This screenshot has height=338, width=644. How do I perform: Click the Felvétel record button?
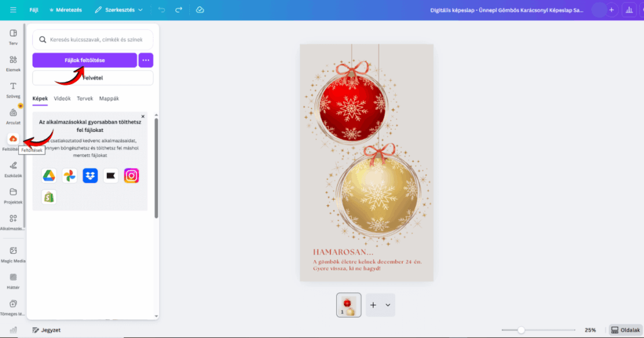92,78
